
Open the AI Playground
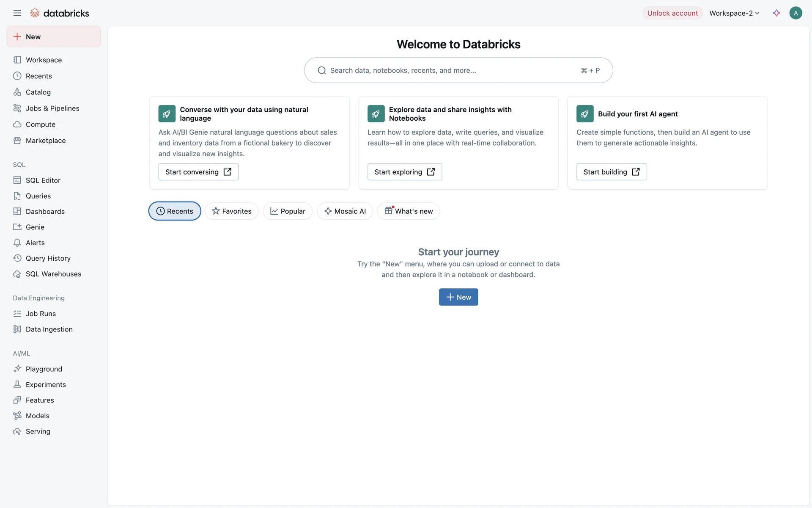44,369
